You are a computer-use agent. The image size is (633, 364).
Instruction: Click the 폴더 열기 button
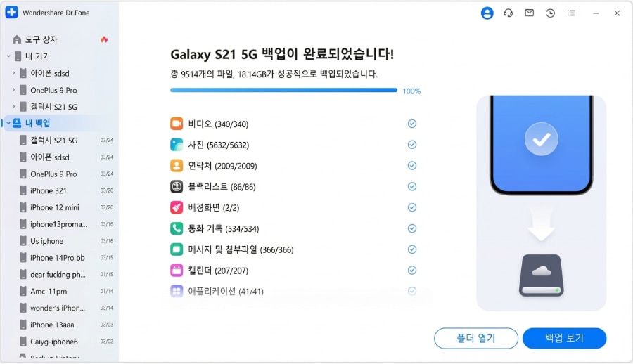click(x=476, y=338)
